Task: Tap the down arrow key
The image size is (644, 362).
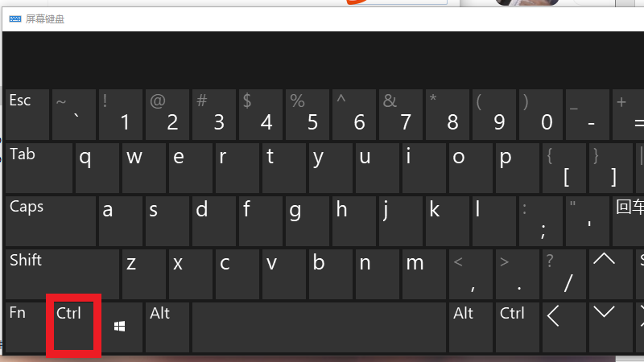Action: coord(611,327)
